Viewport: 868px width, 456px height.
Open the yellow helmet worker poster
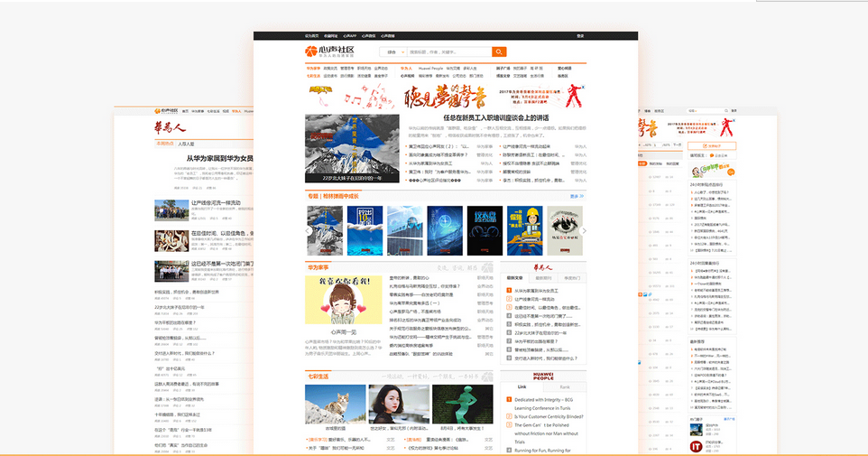pyautogui.click(x=525, y=230)
